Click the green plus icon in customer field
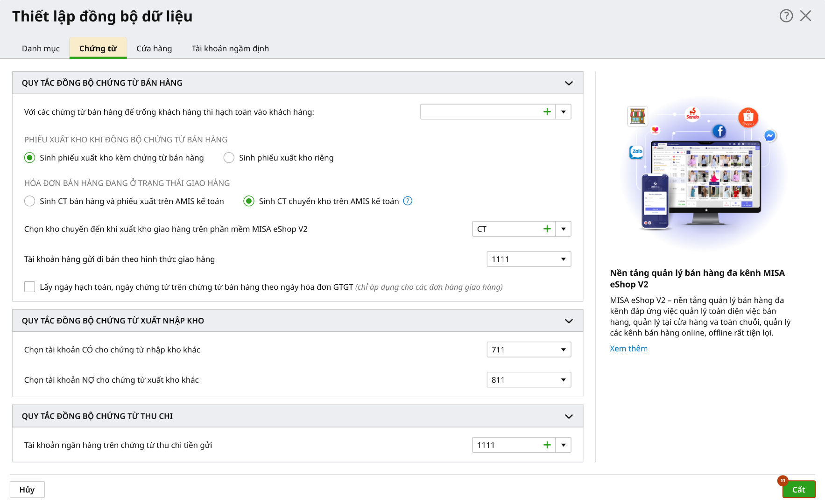 point(547,112)
